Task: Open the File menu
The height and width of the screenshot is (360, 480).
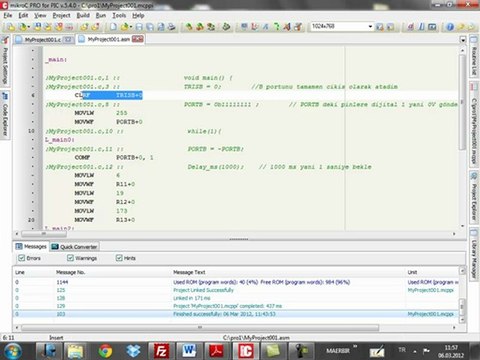Action: click(8, 15)
